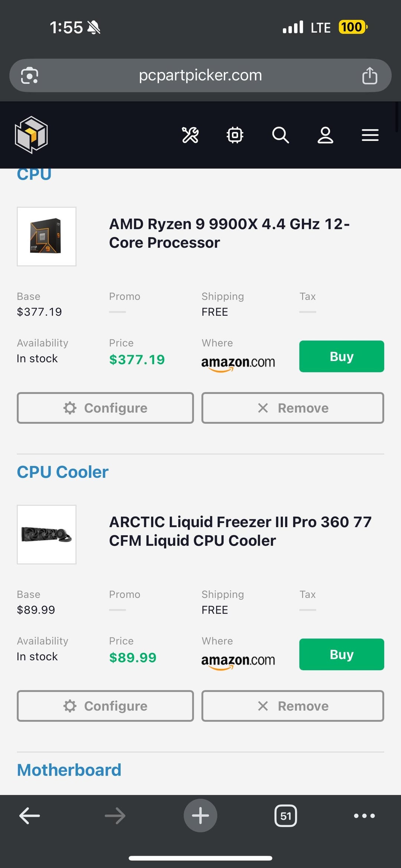Open the user account icon

point(325,135)
